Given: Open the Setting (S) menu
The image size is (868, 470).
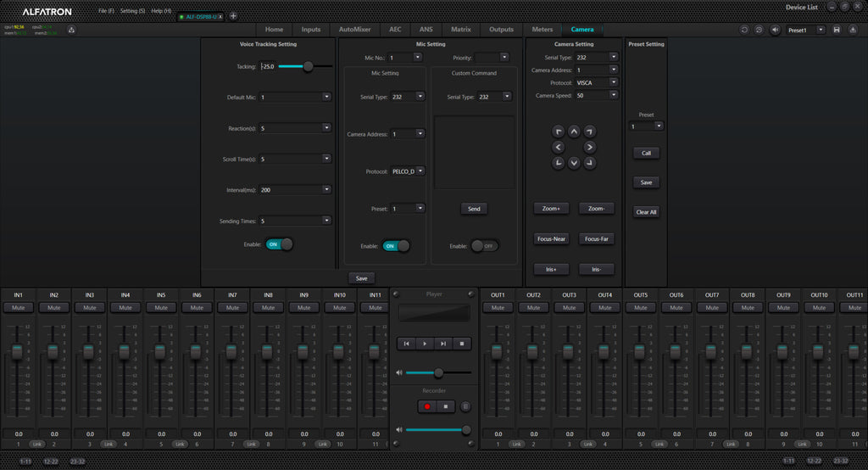Looking at the screenshot, I should pyautogui.click(x=133, y=11).
